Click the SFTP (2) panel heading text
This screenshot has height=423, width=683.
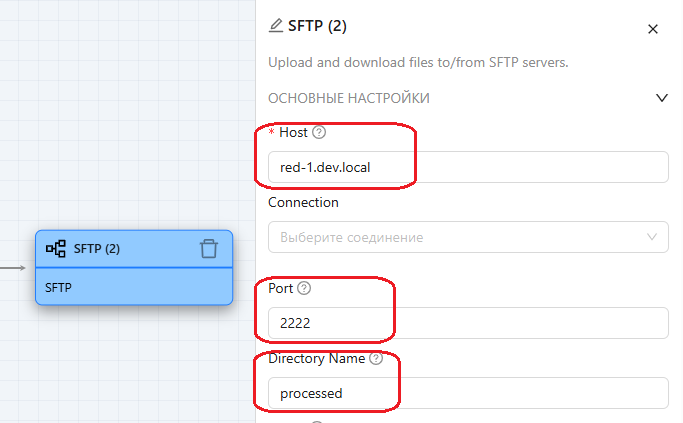pos(317,26)
